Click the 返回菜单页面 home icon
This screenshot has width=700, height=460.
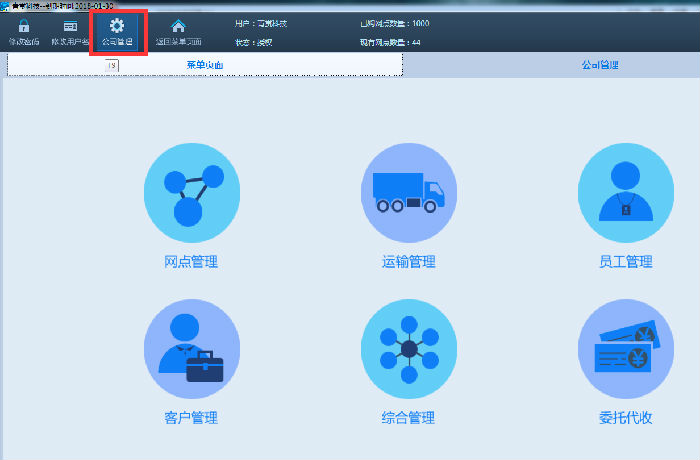(178, 27)
